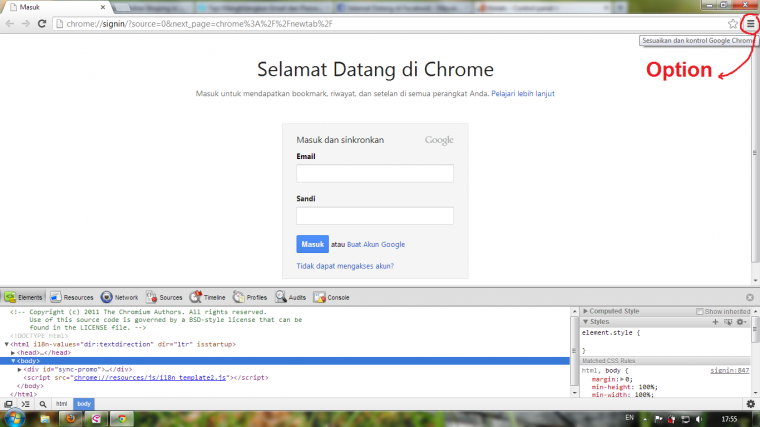Click the blue Masuk sign-in button
The width and height of the screenshot is (760, 427).
point(312,244)
